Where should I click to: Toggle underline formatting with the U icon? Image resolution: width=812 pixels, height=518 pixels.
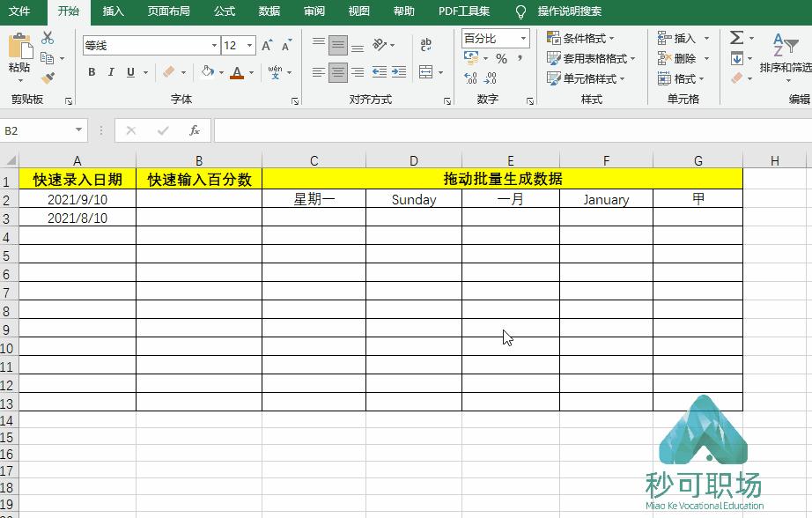(130, 72)
